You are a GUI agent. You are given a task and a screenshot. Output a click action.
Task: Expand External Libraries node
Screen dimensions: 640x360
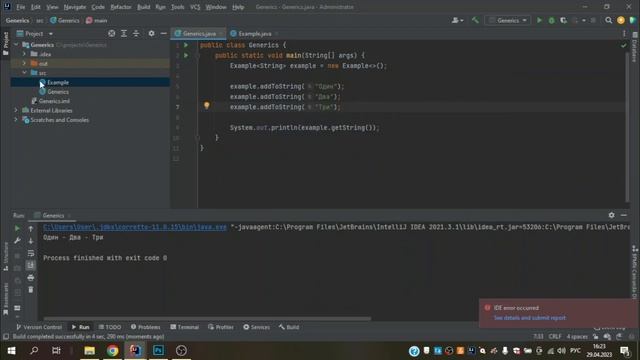point(16,110)
